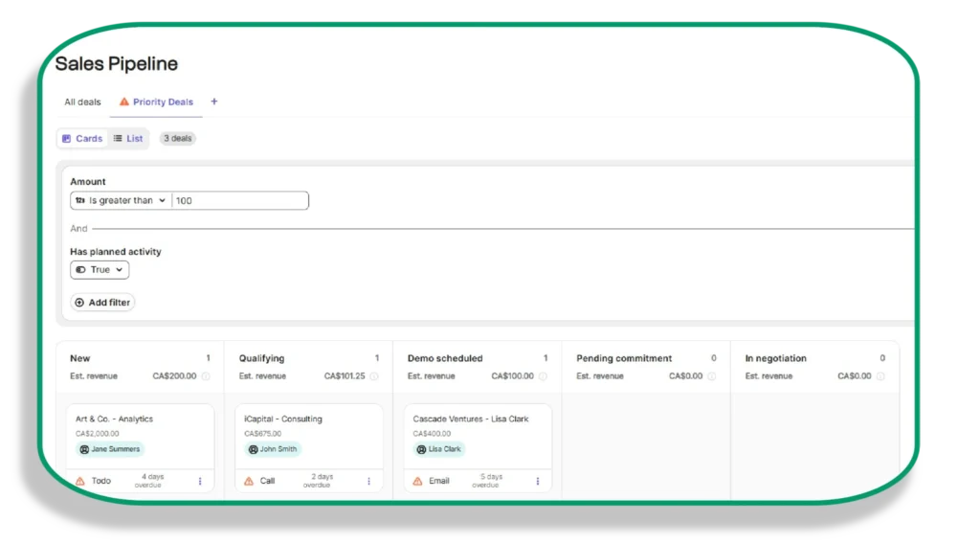This screenshot has height=544, width=980.
Task: Click the Email activity label
Action: click(x=438, y=481)
